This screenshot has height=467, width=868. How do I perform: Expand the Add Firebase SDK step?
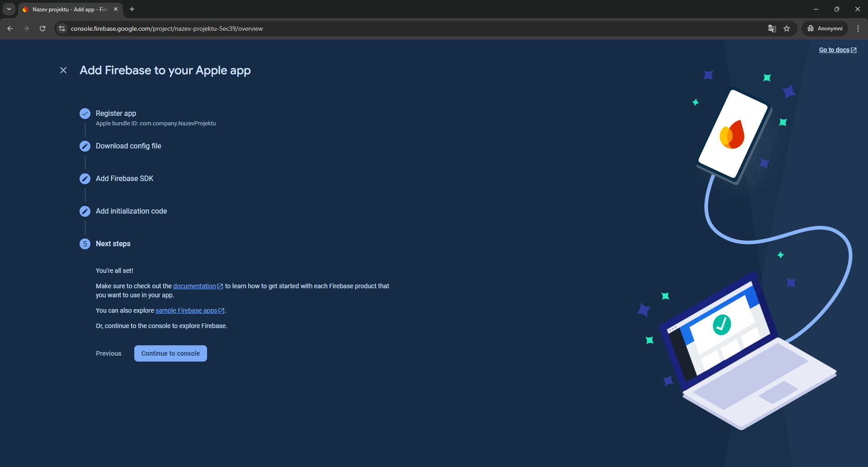[x=125, y=179]
